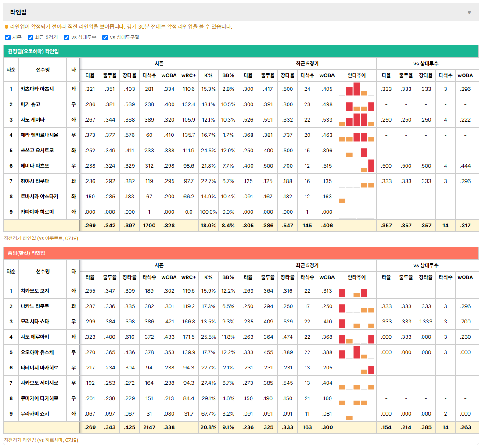Image resolution: width=482 pixels, height=448 pixels.
Task: Toggle the vs 상대투구팔 checkbox
Action: point(105,37)
